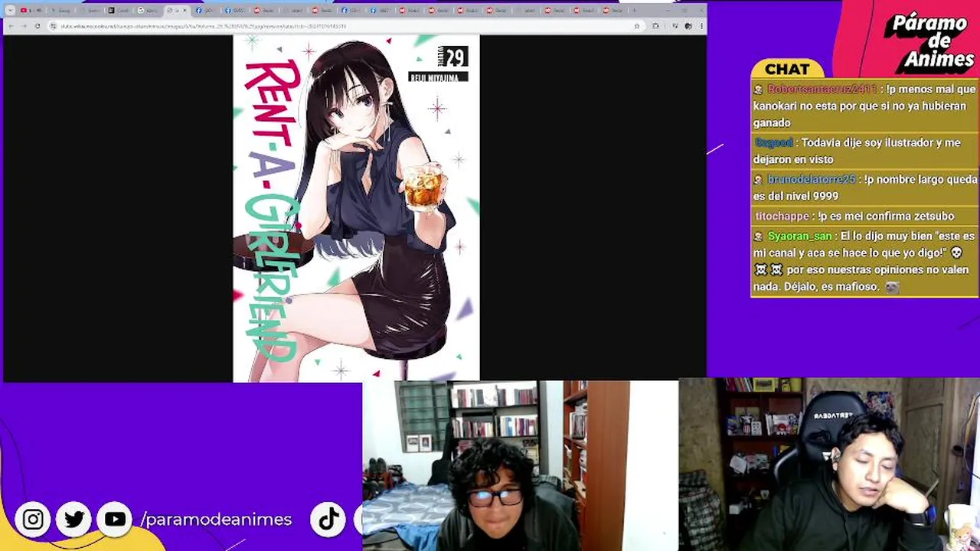Screen dimensions: 980x551
Task: Click the Rent-A-Girlfriend volume 29 cover image
Action: click(356, 208)
